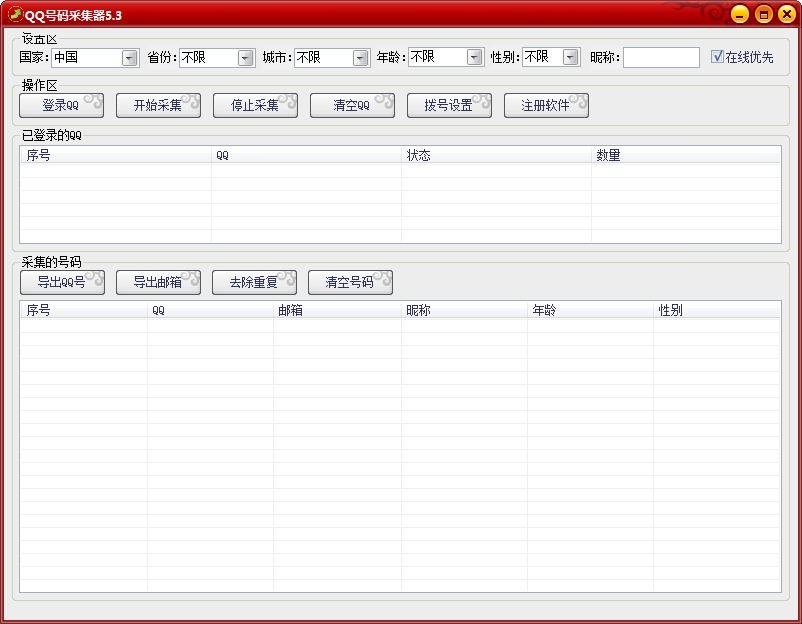Expand the 国家 country dropdown
This screenshot has width=802, height=624.
[129, 58]
